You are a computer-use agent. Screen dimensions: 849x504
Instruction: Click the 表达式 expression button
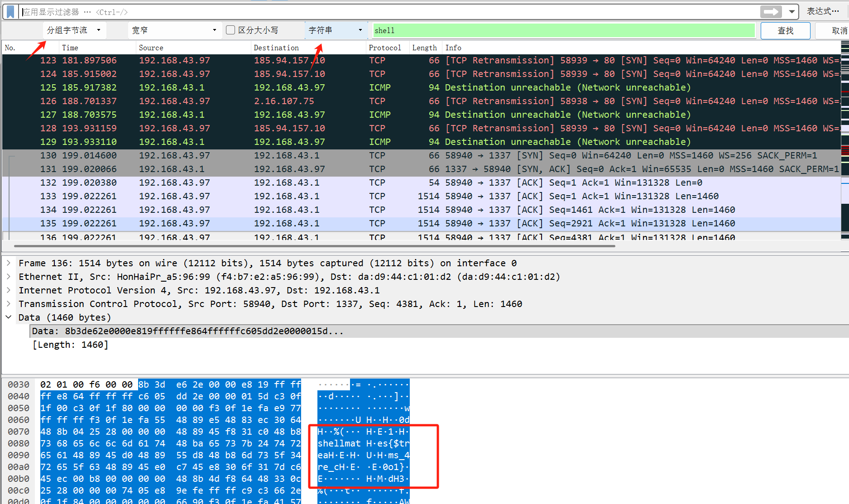(x=823, y=11)
